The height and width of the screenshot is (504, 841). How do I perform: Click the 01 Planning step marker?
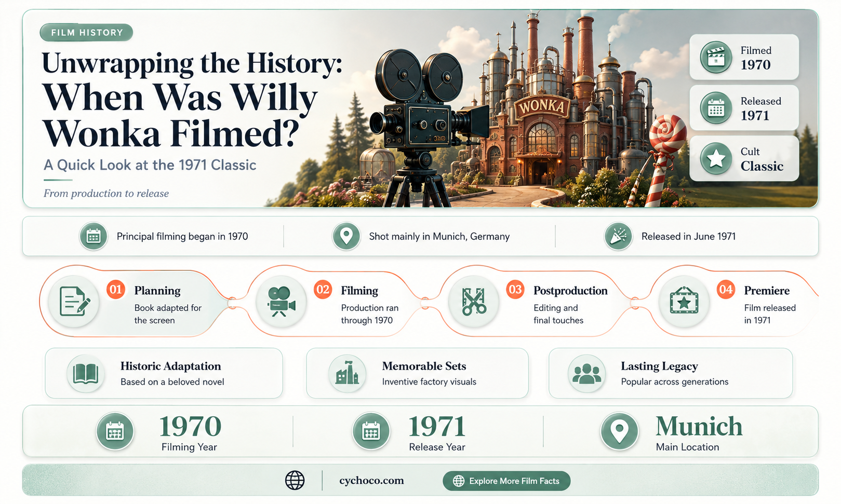tap(115, 289)
